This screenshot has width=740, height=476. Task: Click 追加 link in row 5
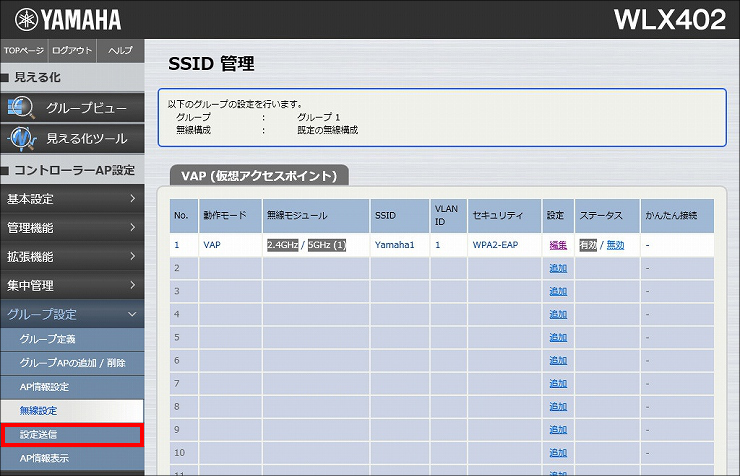558,337
